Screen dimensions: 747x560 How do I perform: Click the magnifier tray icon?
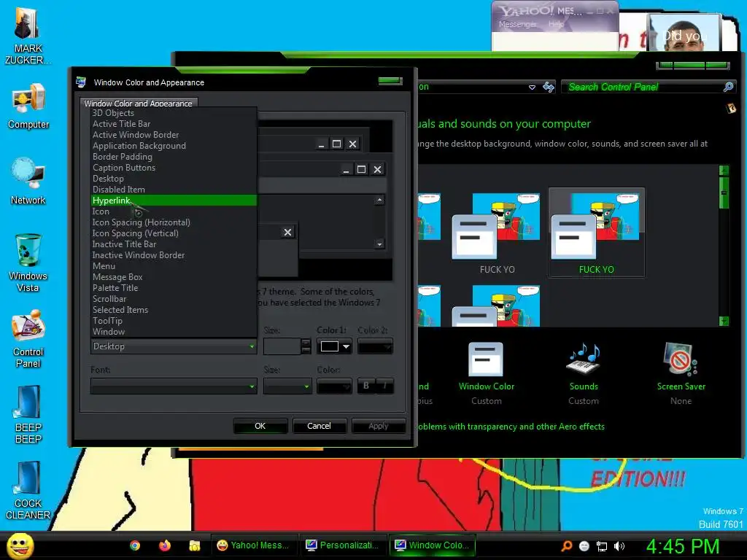pos(566,546)
